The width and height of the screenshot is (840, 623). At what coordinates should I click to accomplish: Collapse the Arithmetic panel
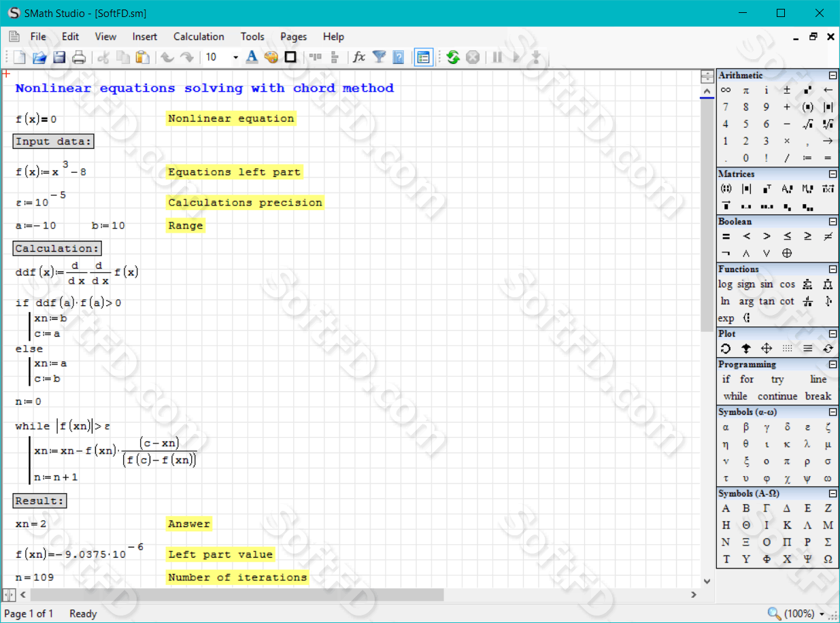(x=833, y=75)
